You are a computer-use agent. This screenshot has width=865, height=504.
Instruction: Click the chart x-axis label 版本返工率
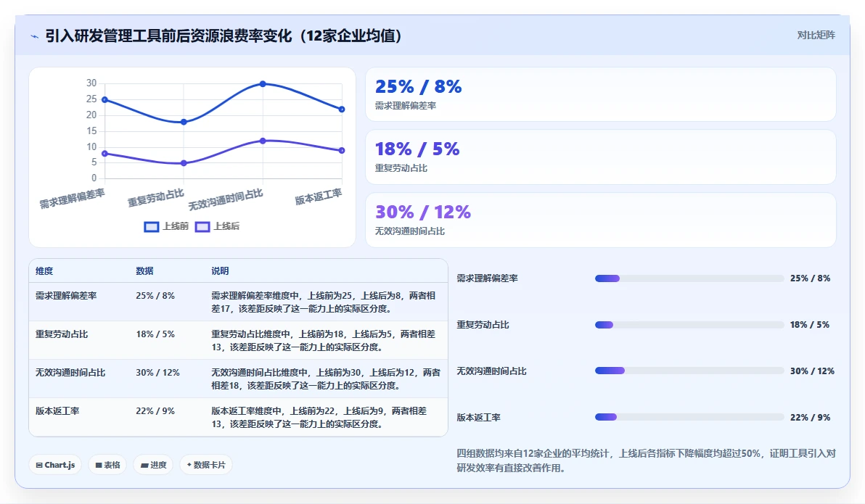pyautogui.click(x=319, y=197)
